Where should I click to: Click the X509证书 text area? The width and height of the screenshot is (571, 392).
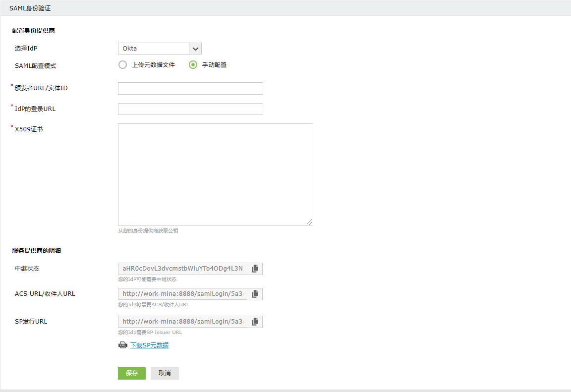pos(215,173)
